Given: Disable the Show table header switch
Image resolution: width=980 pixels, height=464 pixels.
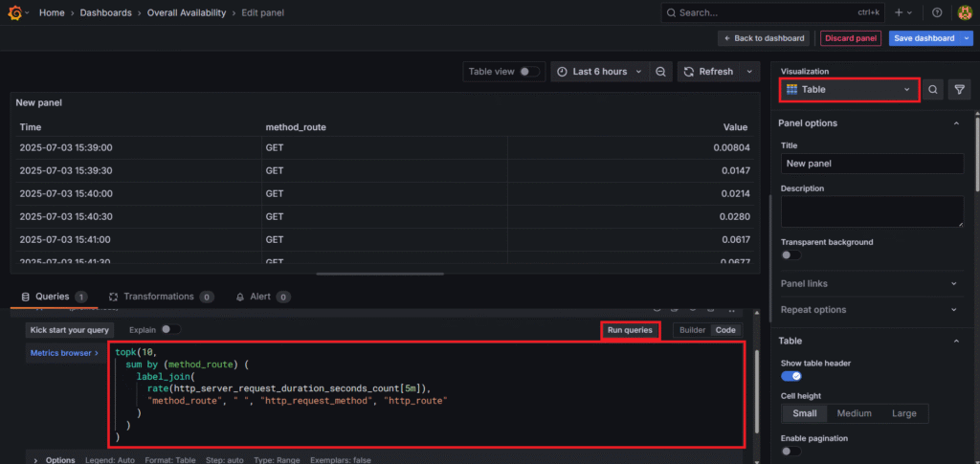Looking at the screenshot, I should [x=791, y=377].
